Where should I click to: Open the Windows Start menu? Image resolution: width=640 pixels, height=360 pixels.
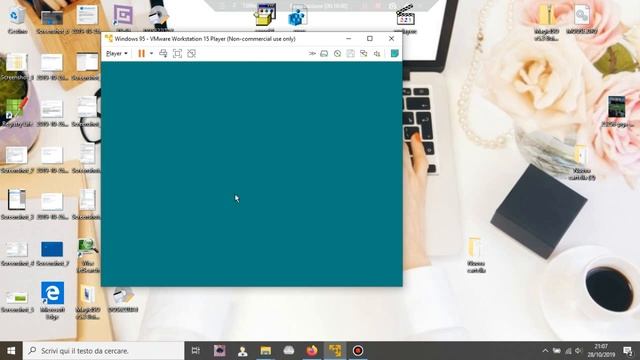pyautogui.click(x=11, y=351)
